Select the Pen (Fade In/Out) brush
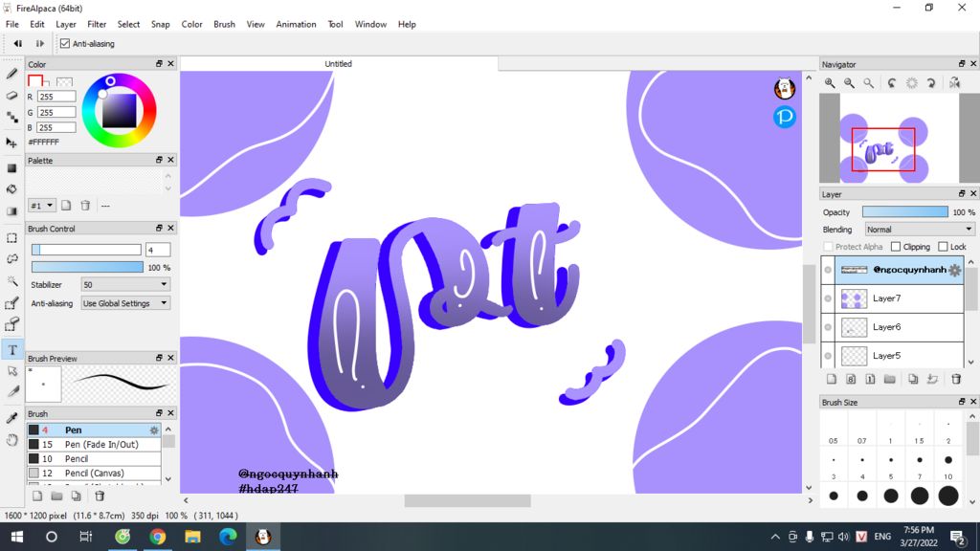The height and width of the screenshot is (551, 980). click(x=94, y=445)
